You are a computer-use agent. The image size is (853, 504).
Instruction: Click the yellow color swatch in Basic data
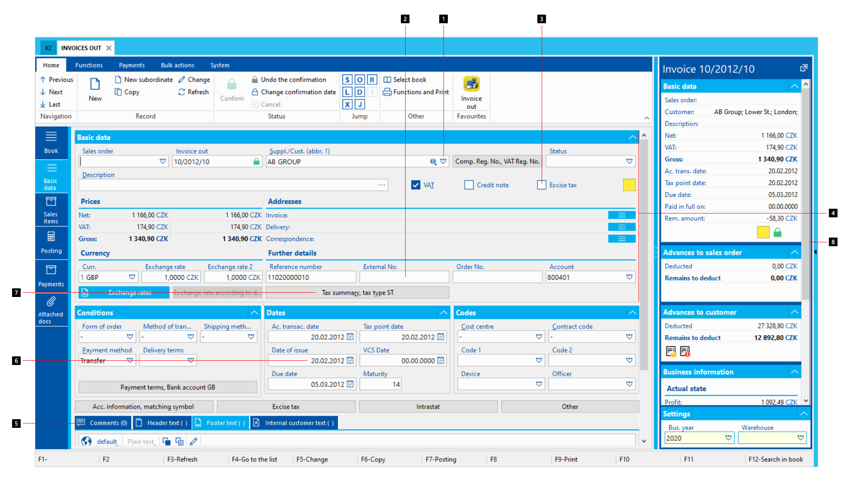(629, 185)
